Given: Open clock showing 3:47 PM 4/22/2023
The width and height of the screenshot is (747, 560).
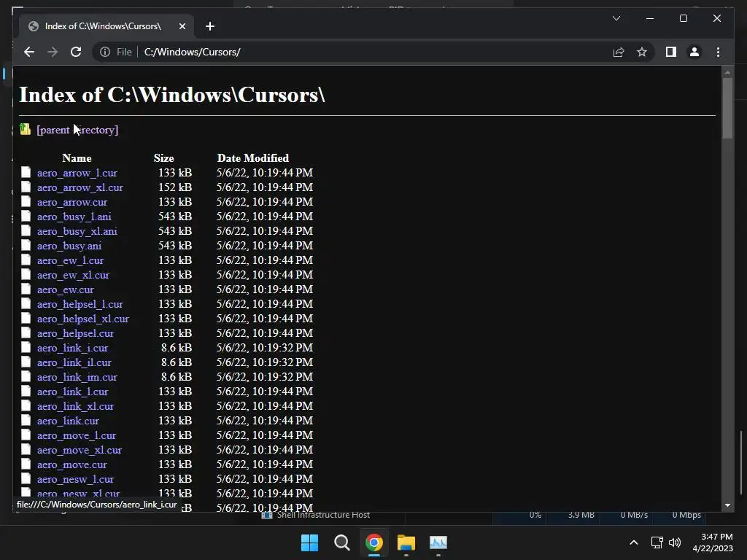Looking at the screenshot, I should (713, 542).
